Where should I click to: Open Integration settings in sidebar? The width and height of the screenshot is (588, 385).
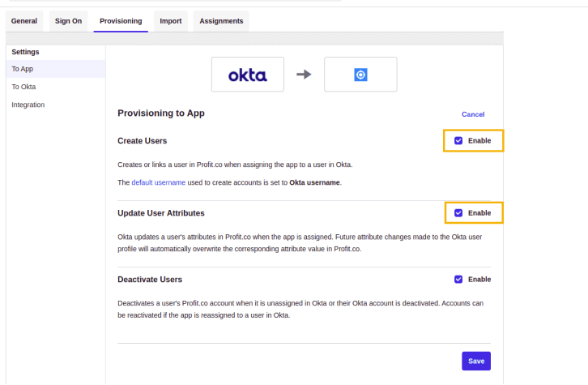pos(56,105)
